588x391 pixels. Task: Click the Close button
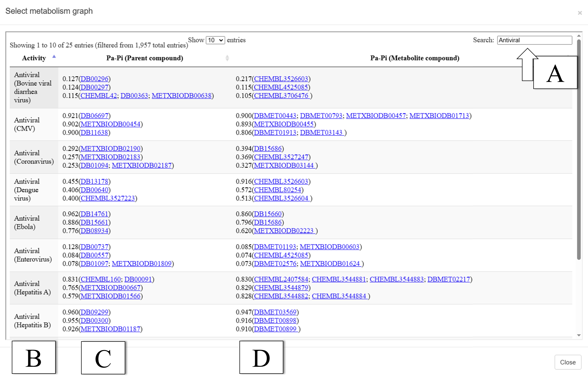[568, 362]
